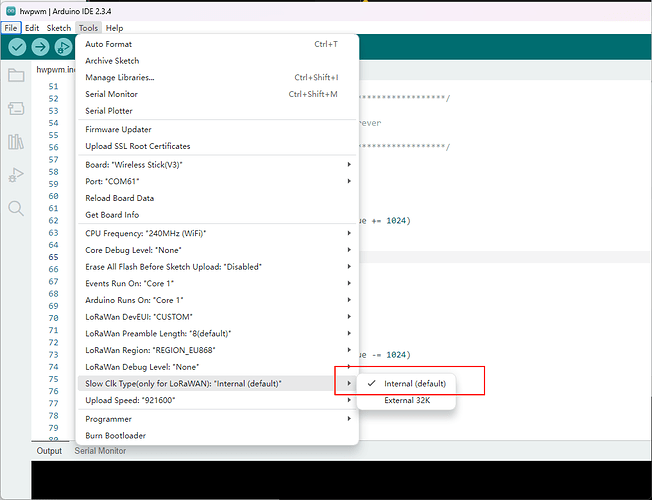Open Manage Libraries... menu entry
The width and height of the screenshot is (652, 500).
point(217,77)
